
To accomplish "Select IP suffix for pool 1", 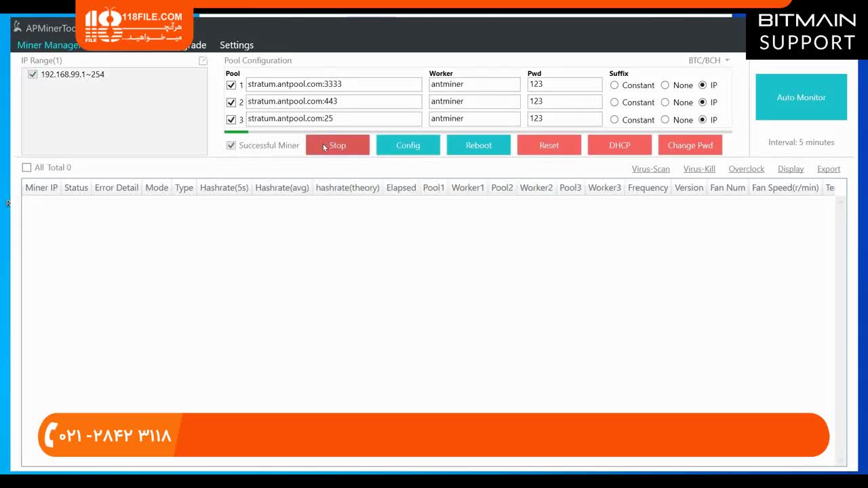I will [703, 85].
